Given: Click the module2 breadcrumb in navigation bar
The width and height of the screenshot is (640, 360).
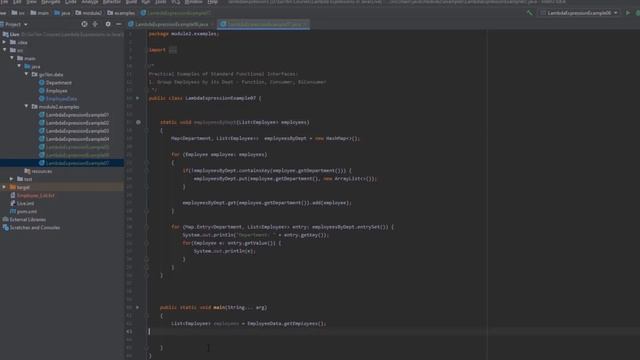Looking at the screenshot, I should (x=89, y=13).
